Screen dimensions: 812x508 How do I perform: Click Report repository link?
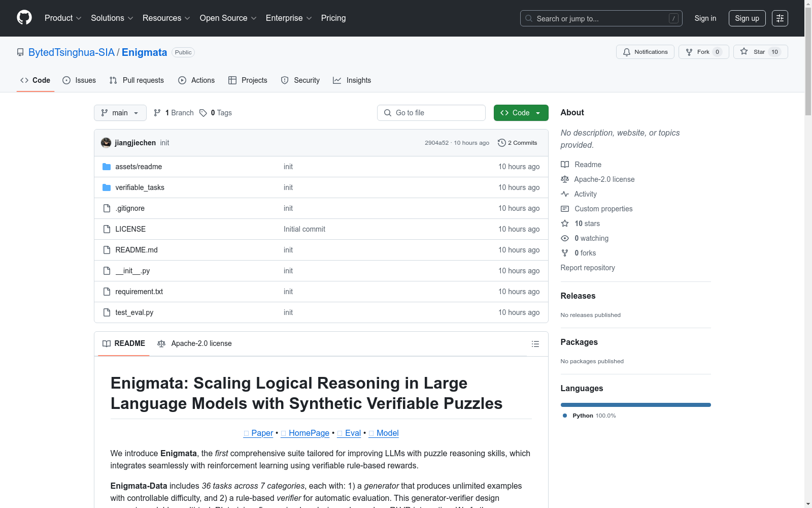point(588,268)
